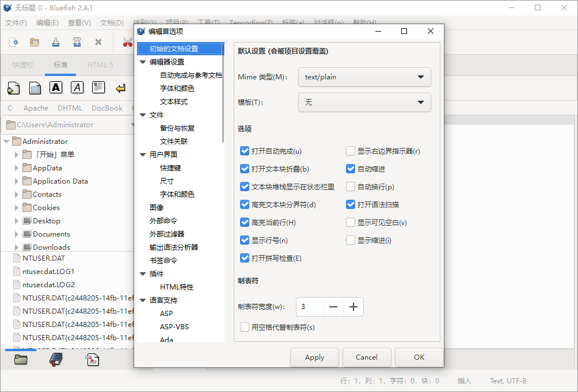Enable 用空格代替制表符(s) checkbox
The image size is (578, 392).
[245, 327]
